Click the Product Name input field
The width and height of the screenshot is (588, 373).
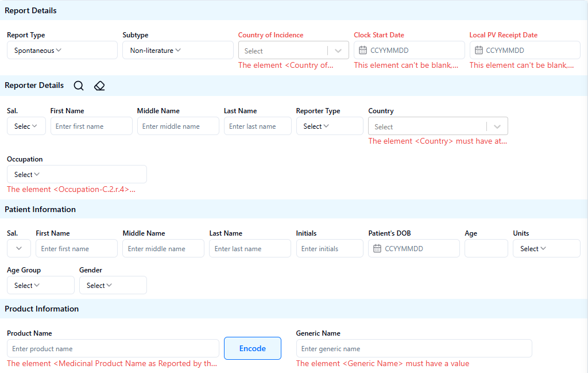click(x=113, y=348)
